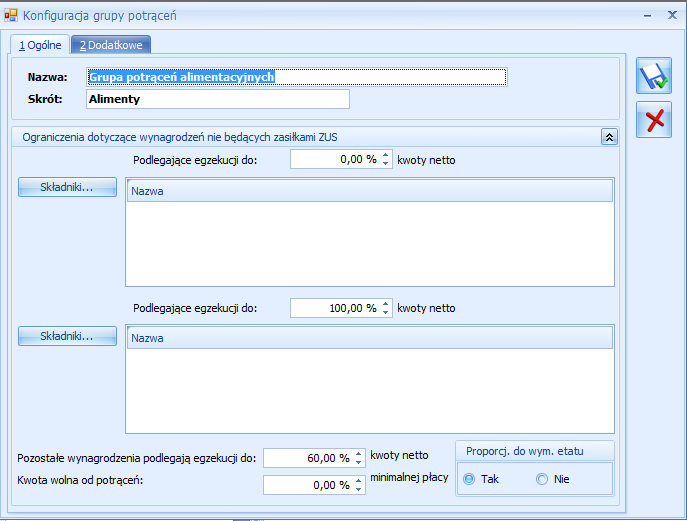The height and width of the screenshot is (521, 687).
Task: Save the configuration with the diskette icon
Action: click(654, 75)
